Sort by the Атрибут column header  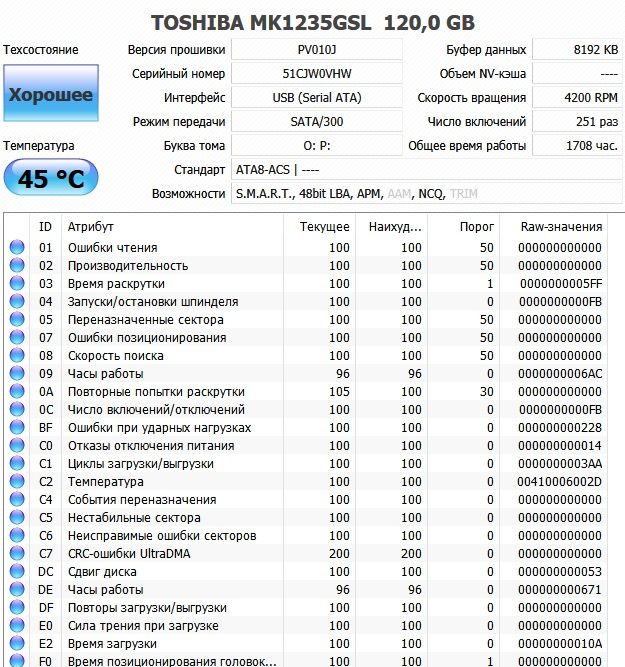click(172, 227)
